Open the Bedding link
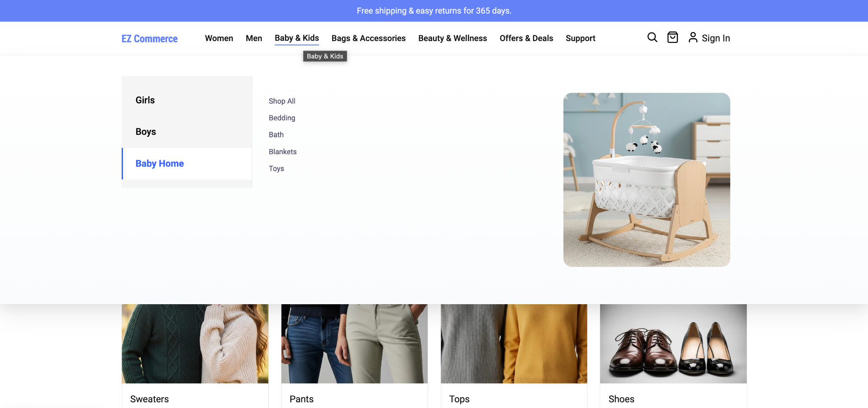The height and width of the screenshot is (408, 868). click(x=281, y=118)
